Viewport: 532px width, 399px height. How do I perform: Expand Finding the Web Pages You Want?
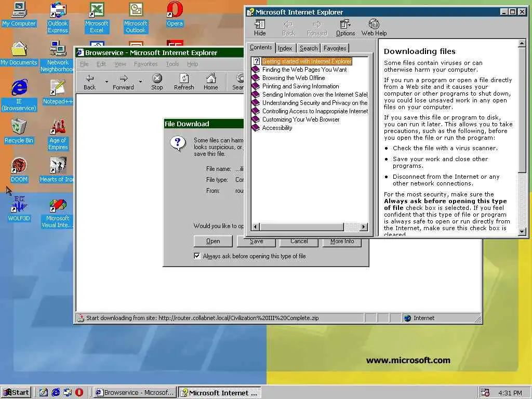[x=256, y=70]
